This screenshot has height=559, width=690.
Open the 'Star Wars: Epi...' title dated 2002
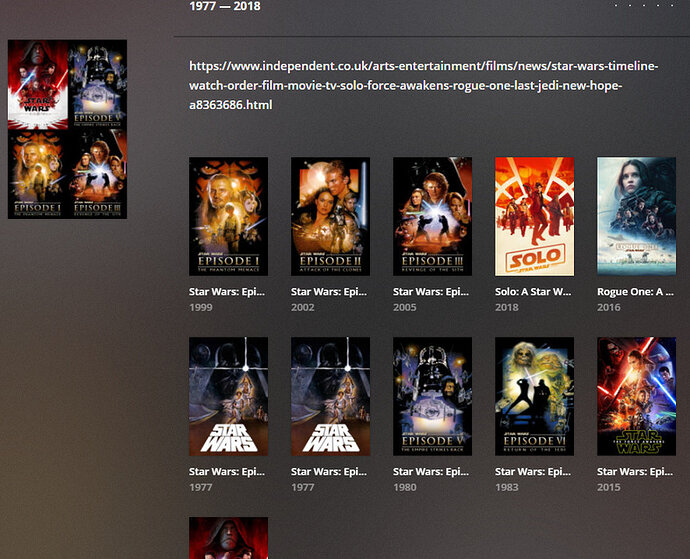tap(329, 292)
